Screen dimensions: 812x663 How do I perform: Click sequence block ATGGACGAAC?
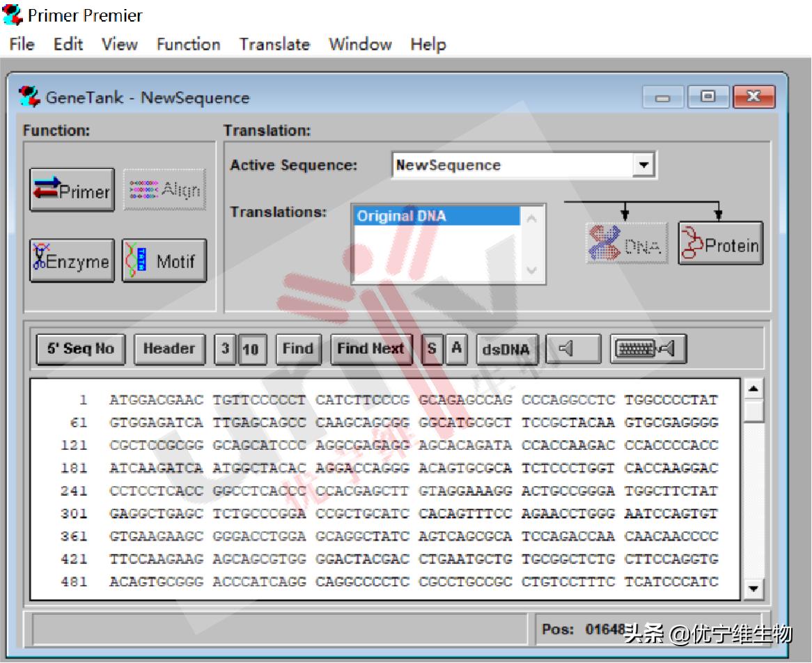click(157, 400)
